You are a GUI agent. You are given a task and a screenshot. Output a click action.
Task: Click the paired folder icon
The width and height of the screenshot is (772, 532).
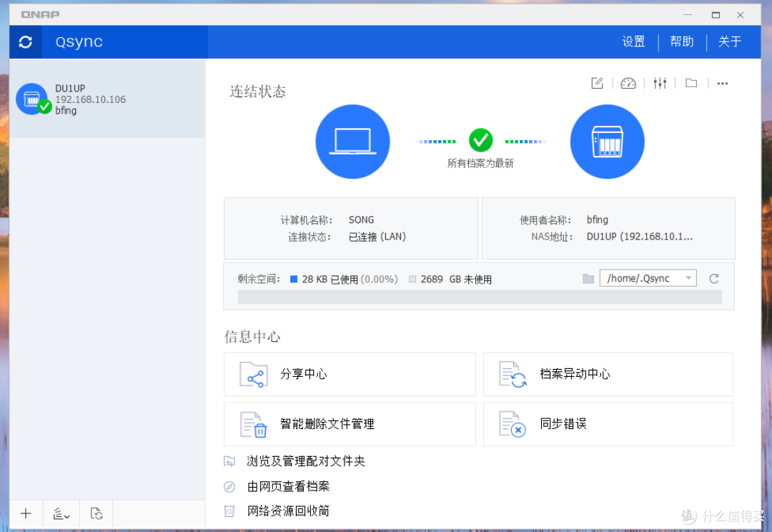click(229, 461)
